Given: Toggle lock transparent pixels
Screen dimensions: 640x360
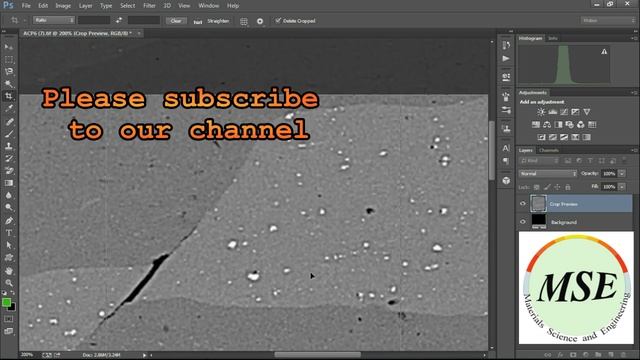Looking at the screenshot, I should pos(537,187).
